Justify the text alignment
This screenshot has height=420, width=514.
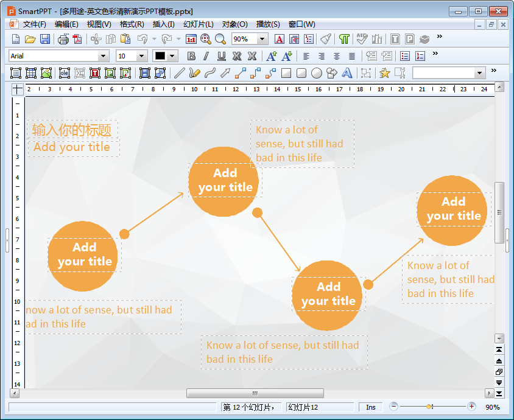click(352, 56)
